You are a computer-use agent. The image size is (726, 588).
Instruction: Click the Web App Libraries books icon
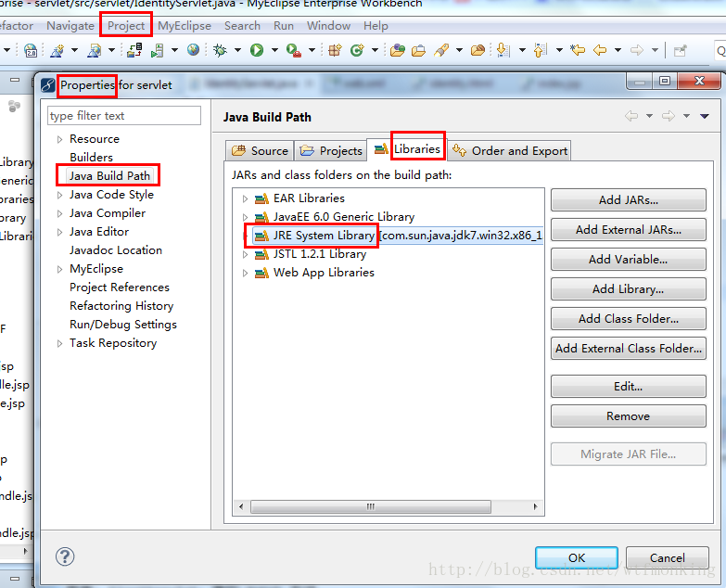261,273
